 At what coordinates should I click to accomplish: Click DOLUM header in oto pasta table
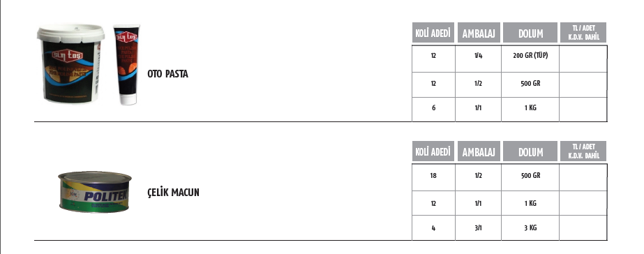click(x=530, y=33)
